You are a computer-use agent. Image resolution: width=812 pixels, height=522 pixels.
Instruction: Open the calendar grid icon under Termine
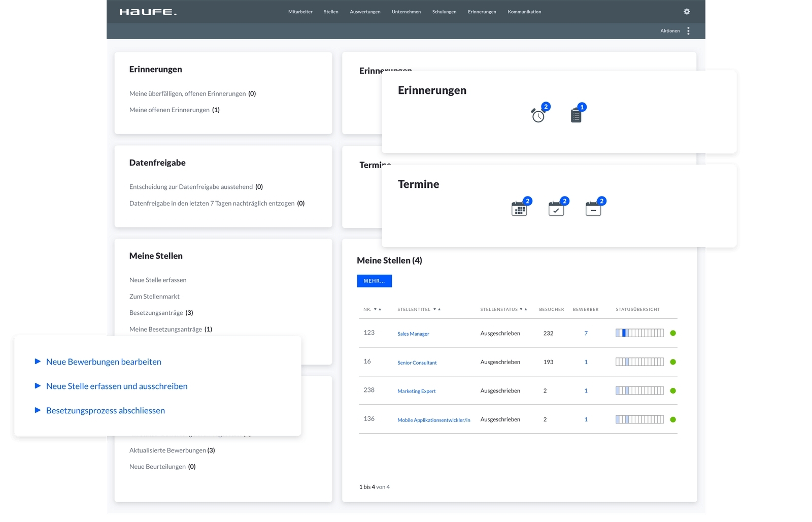pyautogui.click(x=519, y=209)
